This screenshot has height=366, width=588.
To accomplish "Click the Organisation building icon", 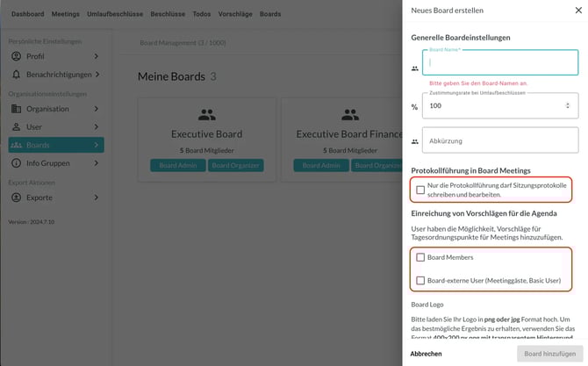I will 17,109.
